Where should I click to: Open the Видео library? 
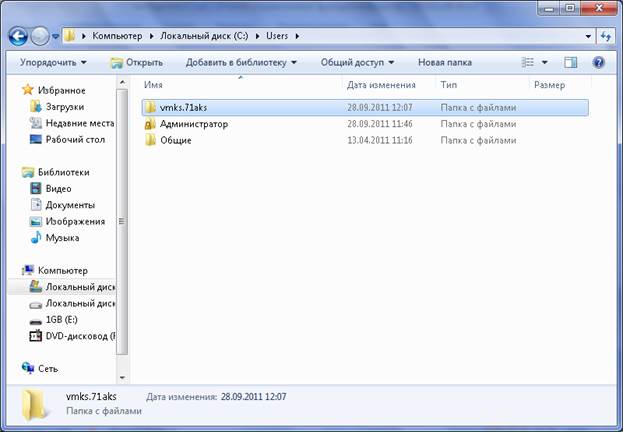click(x=58, y=189)
